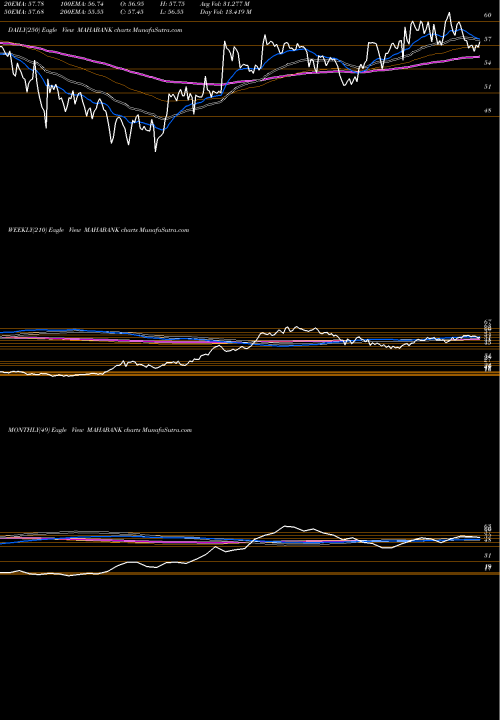Click the WEEKLY MAHABANK chart title
500x720 pixels.
coord(98,230)
